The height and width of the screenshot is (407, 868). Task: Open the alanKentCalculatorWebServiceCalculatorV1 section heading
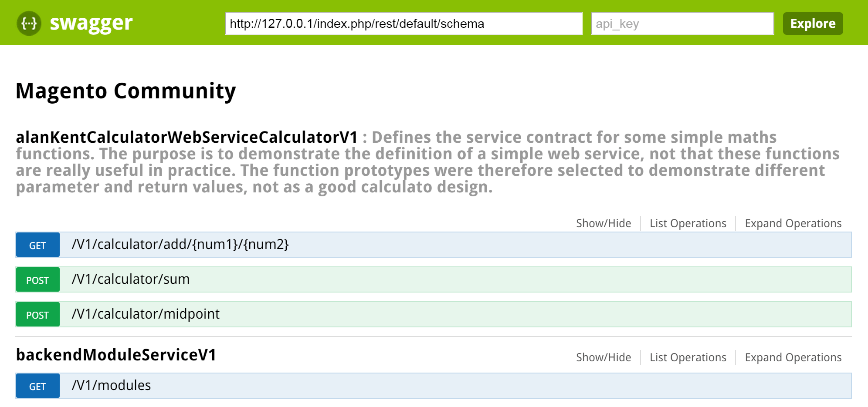(187, 138)
